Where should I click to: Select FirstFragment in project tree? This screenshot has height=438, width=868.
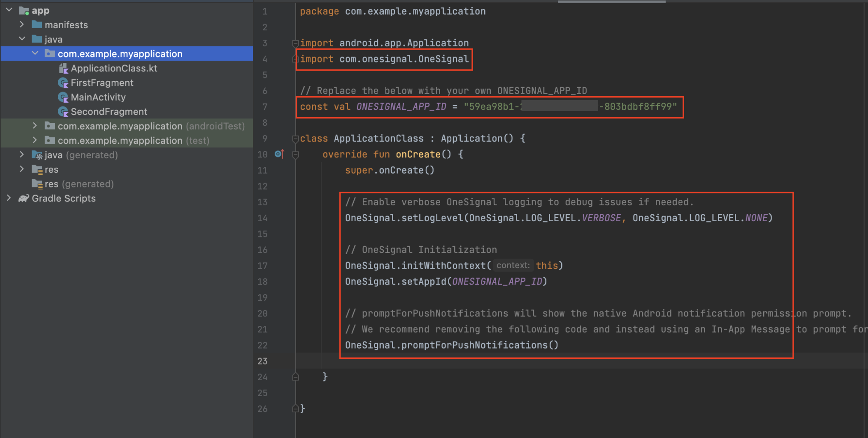[102, 83]
